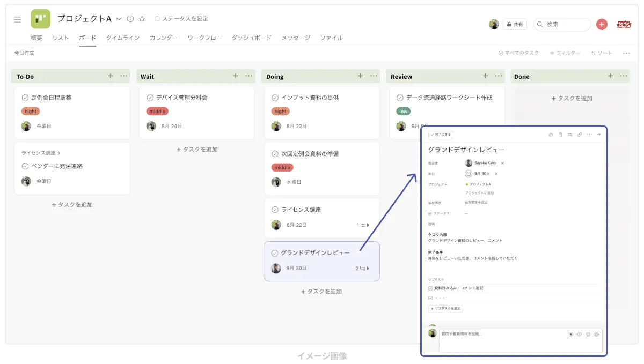The width and height of the screenshot is (644, 364).
Task: Click the green プロジェクトA project icon
Action: (x=41, y=19)
